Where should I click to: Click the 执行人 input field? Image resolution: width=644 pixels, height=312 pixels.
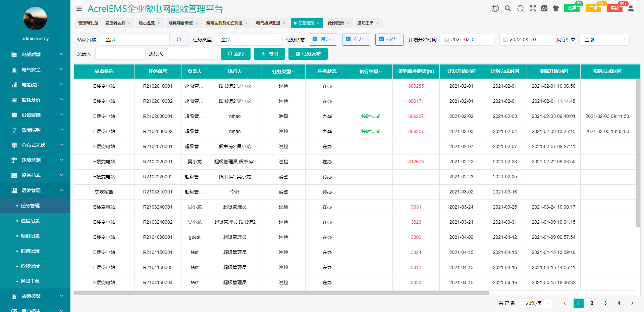point(192,54)
